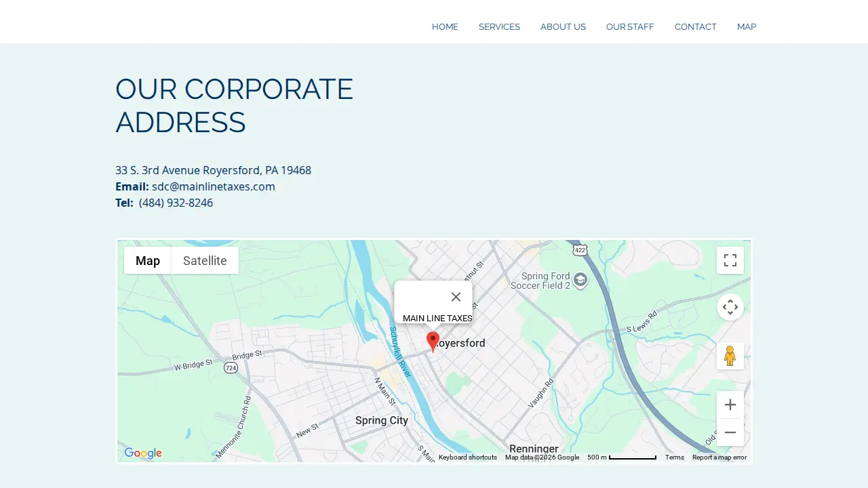Zoom out on the map
Viewport: 868px width, 488px height.
pos(730,432)
